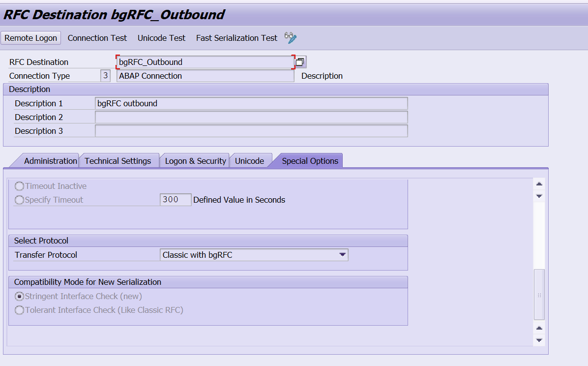Open the Technical Settings tab
This screenshot has width=588, height=366.
[119, 160]
